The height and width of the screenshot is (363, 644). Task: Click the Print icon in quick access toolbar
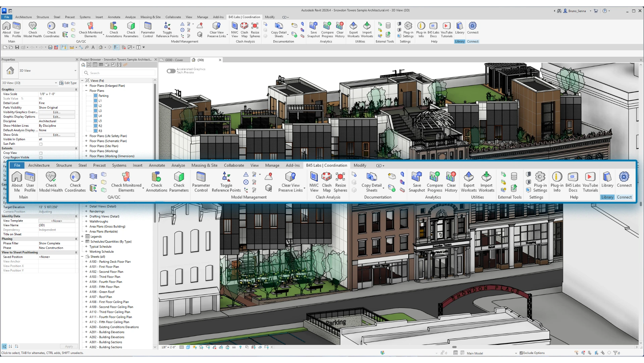click(x=50, y=48)
